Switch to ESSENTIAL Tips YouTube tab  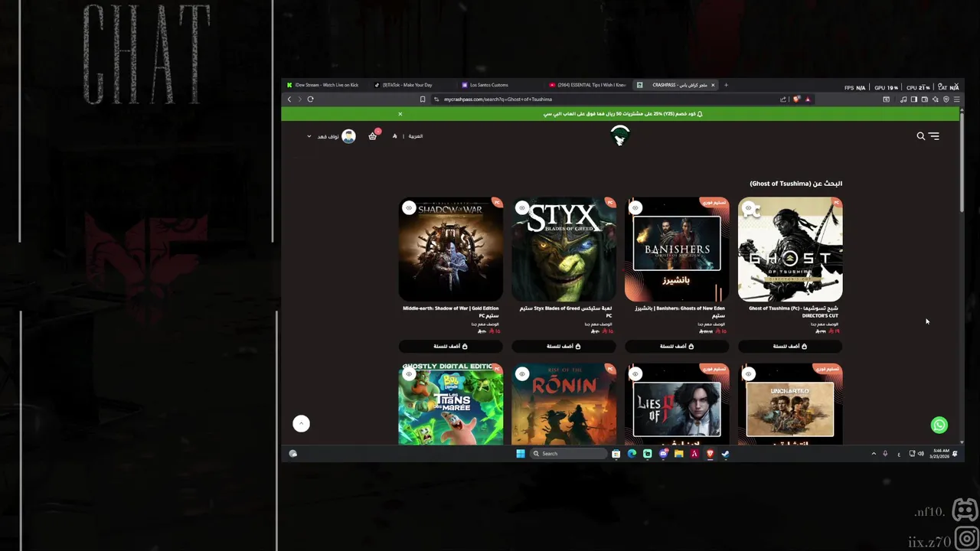pos(588,85)
